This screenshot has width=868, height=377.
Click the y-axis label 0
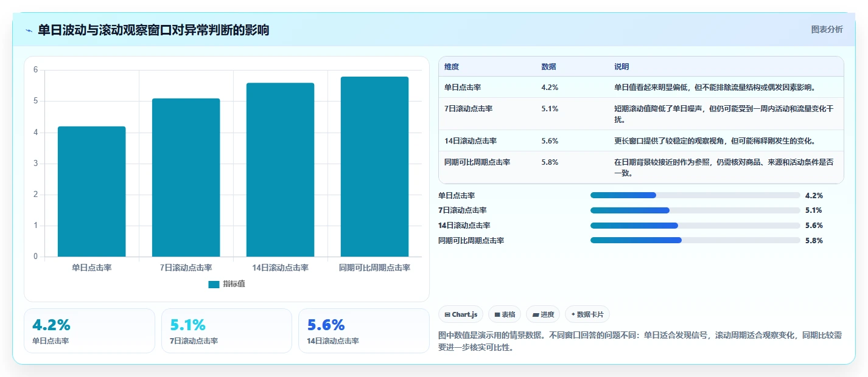coord(36,257)
